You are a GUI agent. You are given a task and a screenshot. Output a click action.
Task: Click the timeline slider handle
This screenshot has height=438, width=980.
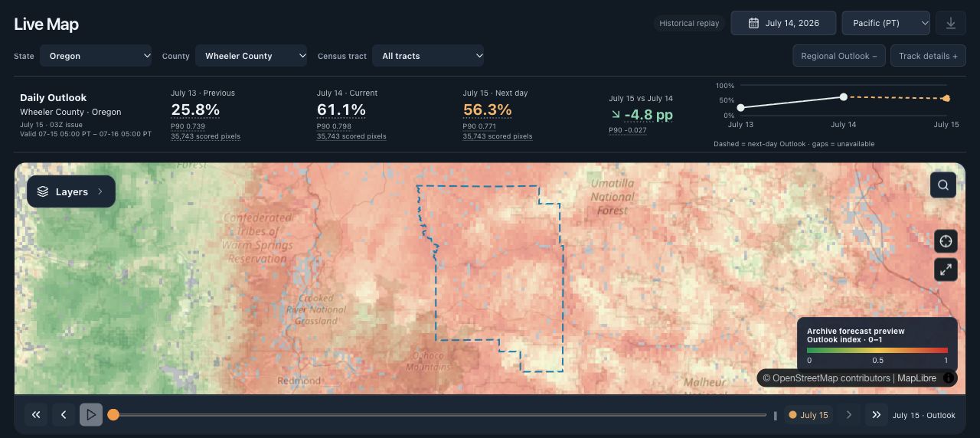click(113, 415)
